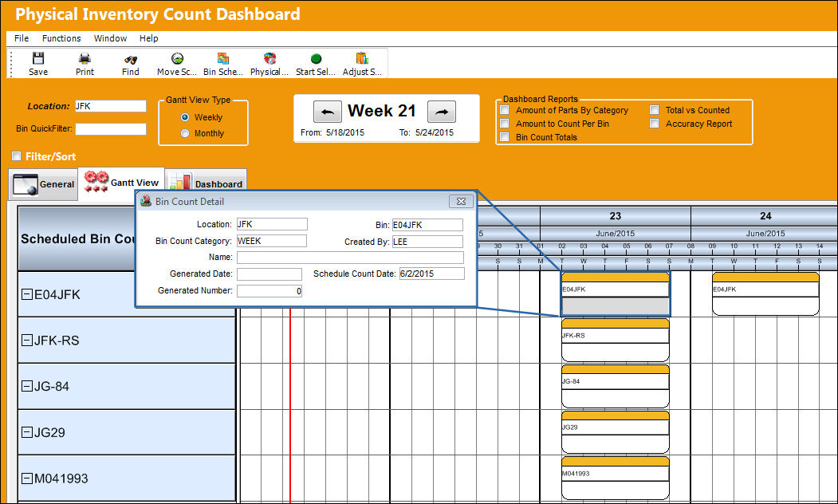Switch to the Gantt View tab
This screenshot has width=838, height=504.
(121, 183)
